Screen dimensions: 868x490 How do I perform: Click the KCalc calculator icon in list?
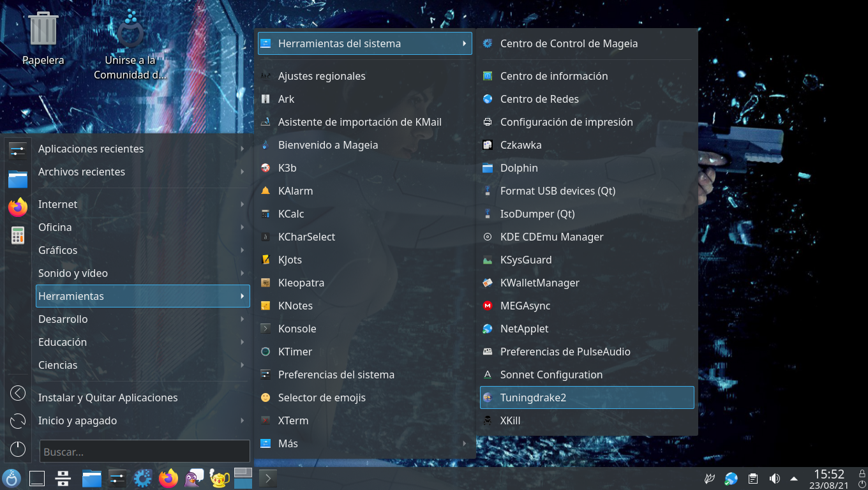point(266,214)
